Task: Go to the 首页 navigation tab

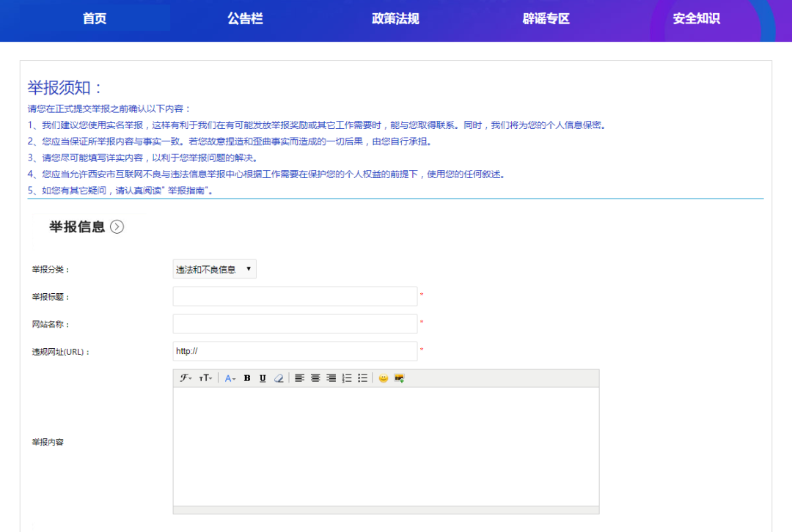Action: [95, 18]
